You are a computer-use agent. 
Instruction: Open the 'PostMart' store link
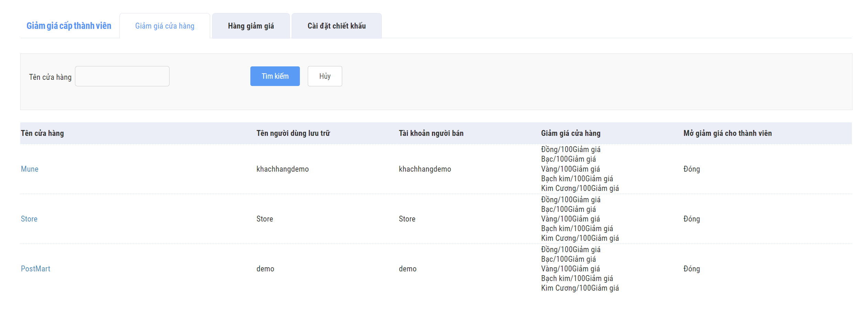[x=35, y=269]
